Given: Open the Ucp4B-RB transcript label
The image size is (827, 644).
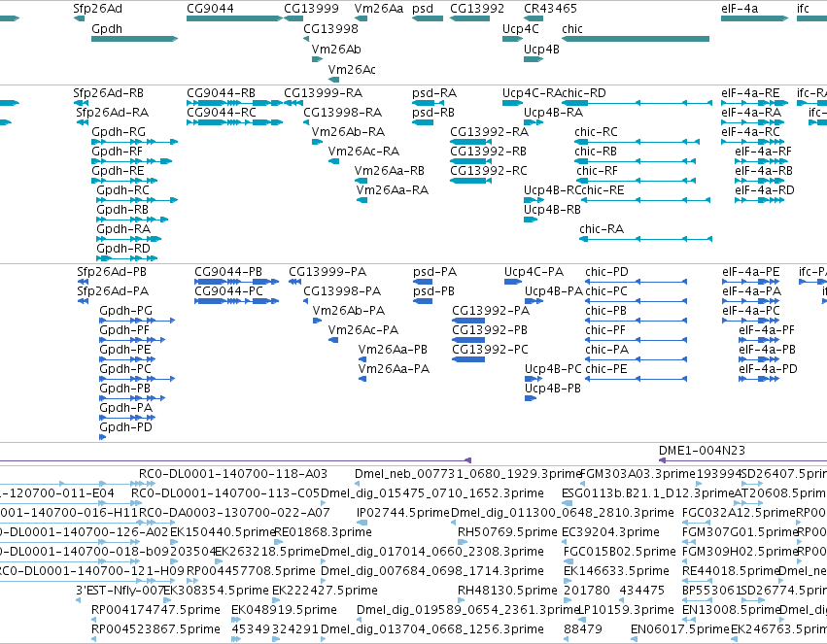Looking at the screenshot, I should coord(552,210).
